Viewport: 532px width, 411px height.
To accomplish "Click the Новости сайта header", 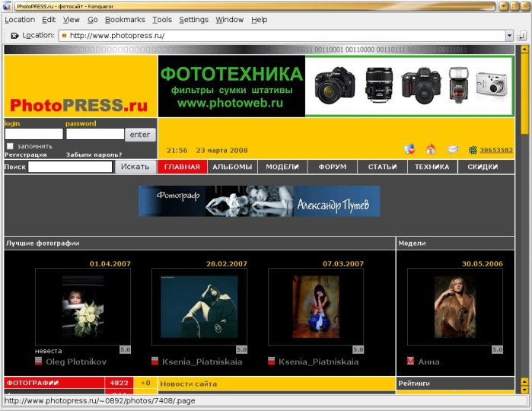I will pos(276,384).
